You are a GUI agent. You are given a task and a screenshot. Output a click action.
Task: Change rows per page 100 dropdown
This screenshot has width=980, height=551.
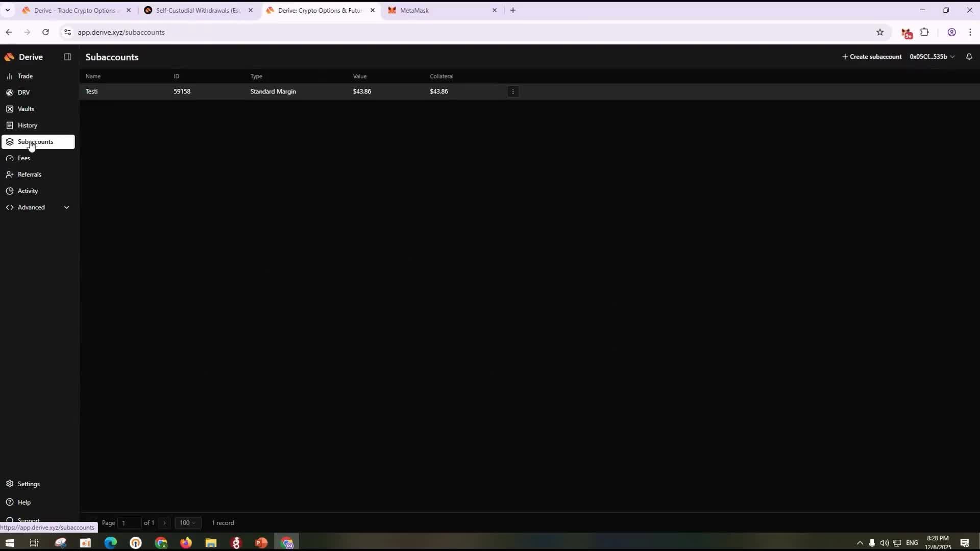(x=187, y=523)
